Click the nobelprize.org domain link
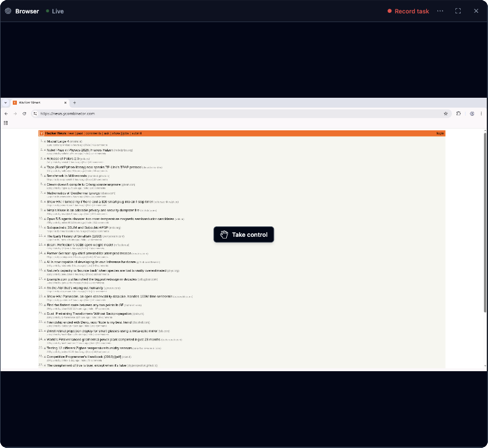 pyautogui.click(x=123, y=150)
